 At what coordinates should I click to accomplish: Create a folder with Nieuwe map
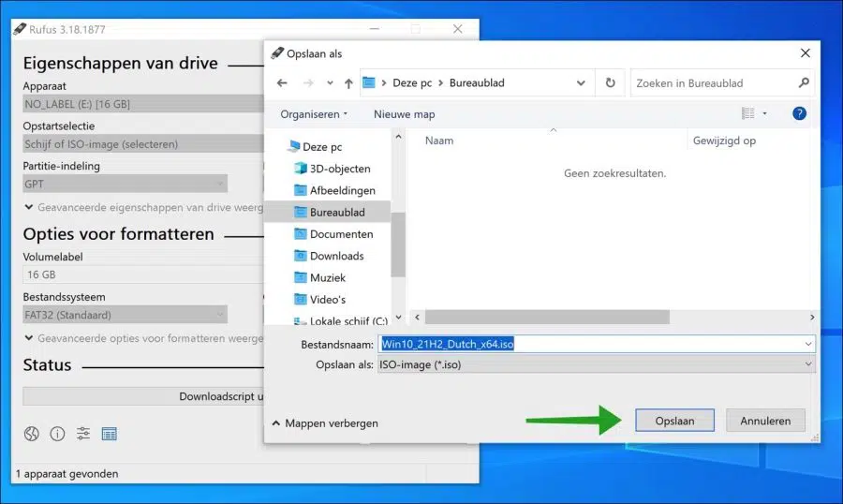[x=405, y=114]
